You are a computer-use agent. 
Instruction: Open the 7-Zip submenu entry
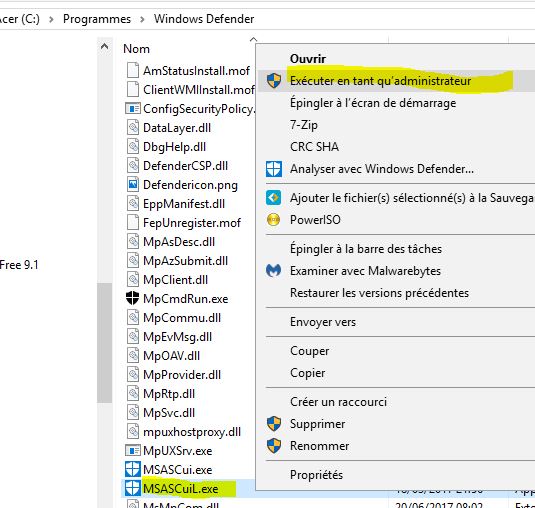click(304, 125)
